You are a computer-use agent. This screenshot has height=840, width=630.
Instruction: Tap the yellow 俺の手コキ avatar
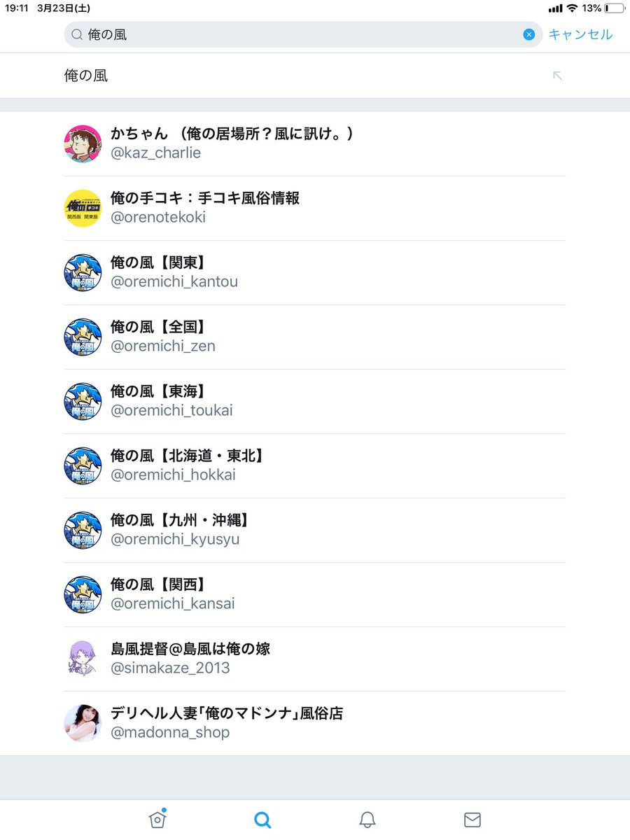(83, 208)
